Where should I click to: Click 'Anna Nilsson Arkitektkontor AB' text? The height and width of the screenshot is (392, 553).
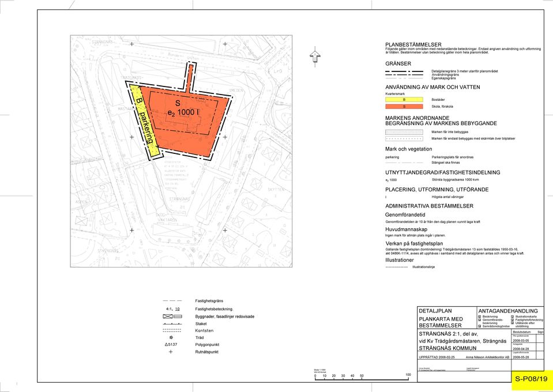tap(487, 357)
